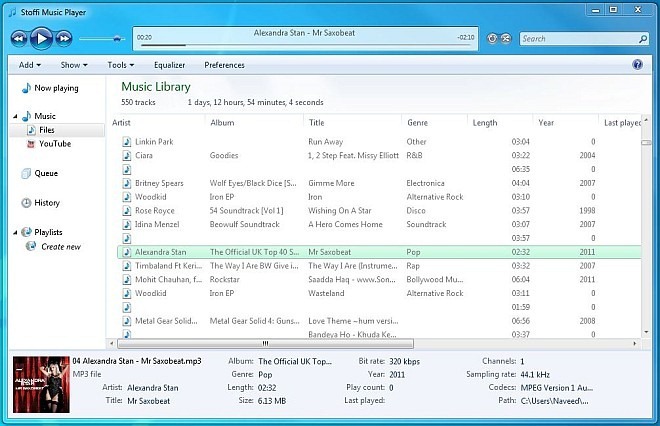The width and height of the screenshot is (660, 426).
Task: Click track icon of the 01:59 row
Action: (127, 307)
